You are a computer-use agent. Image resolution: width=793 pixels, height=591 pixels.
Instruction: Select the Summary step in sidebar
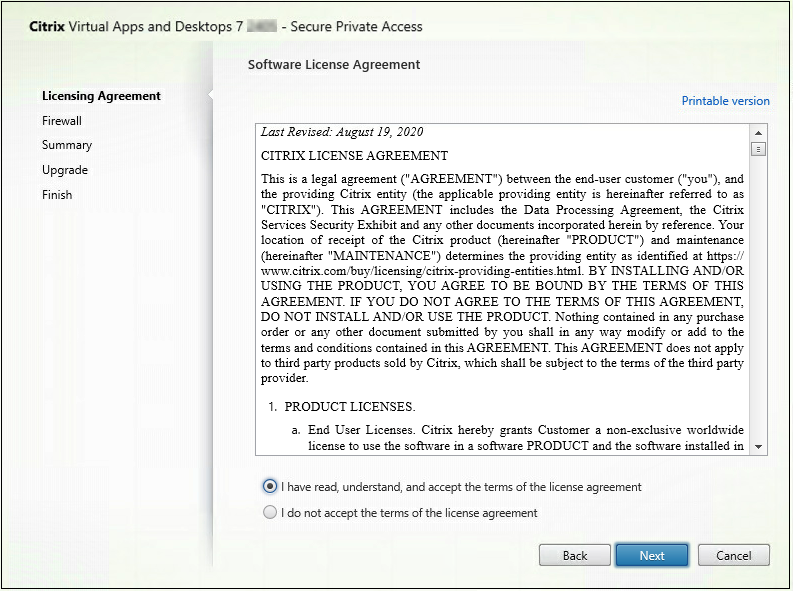pos(67,145)
